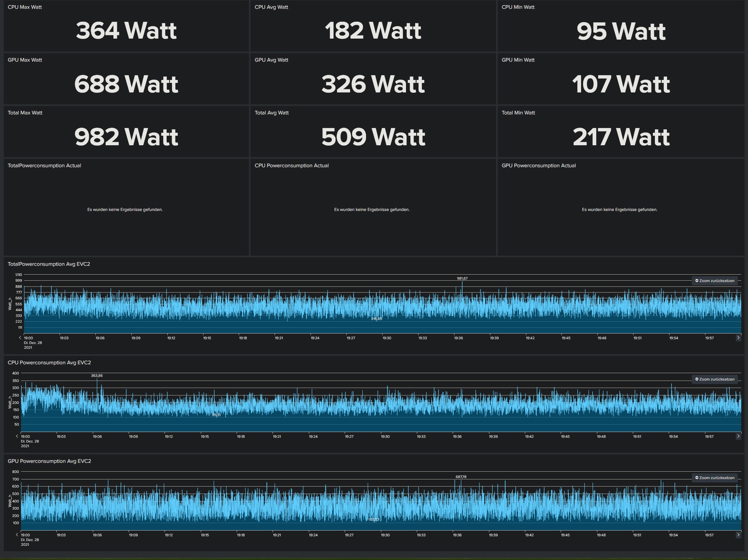Select the CPU Max Watt 364 Watt value
Image resolution: width=748 pixels, height=560 pixels.
pyautogui.click(x=126, y=30)
